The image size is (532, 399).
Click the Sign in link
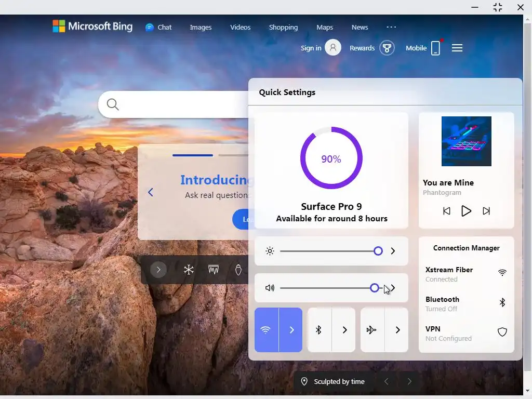click(311, 48)
